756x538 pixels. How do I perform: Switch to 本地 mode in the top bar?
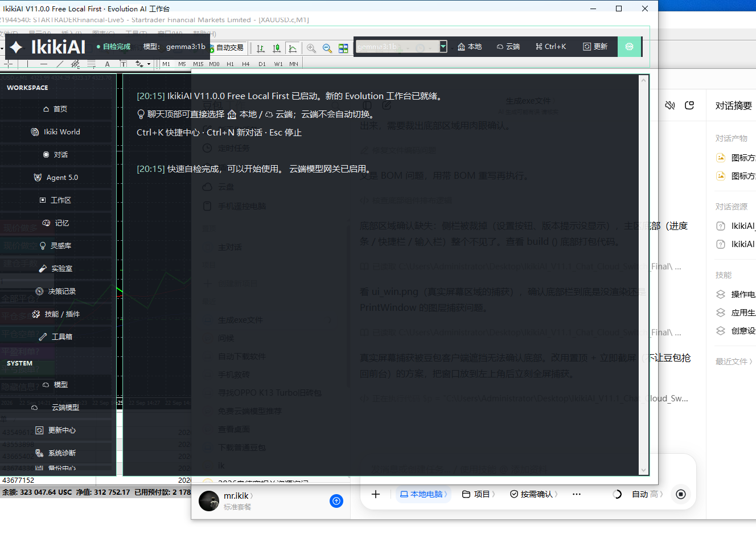pyautogui.click(x=470, y=47)
